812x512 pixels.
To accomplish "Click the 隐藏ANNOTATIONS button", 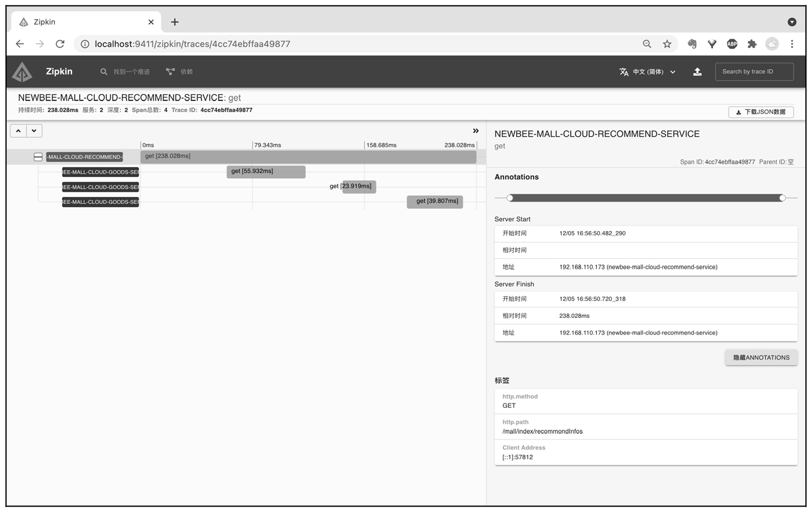I will (x=761, y=357).
